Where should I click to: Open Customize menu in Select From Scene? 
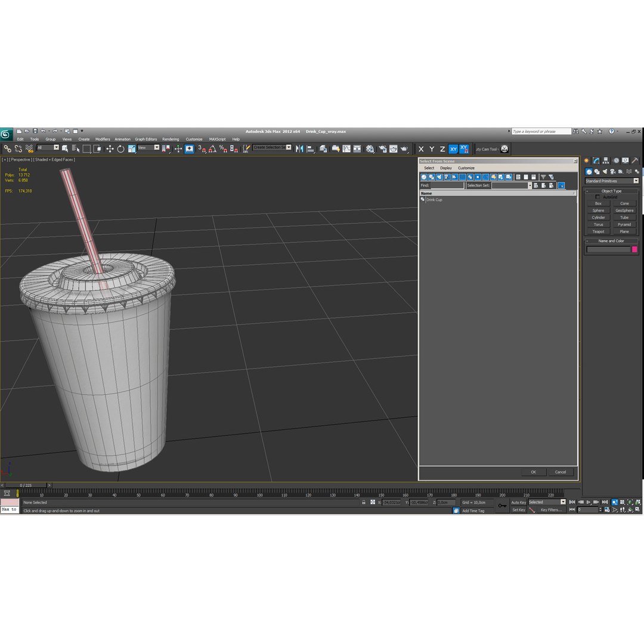466,168
